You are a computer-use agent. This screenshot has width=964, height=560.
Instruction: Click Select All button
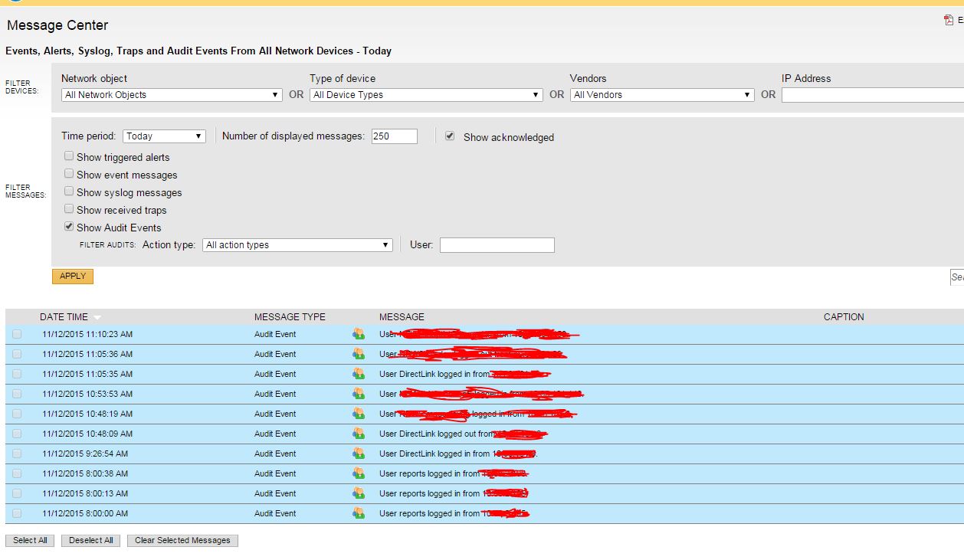tap(30, 540)
